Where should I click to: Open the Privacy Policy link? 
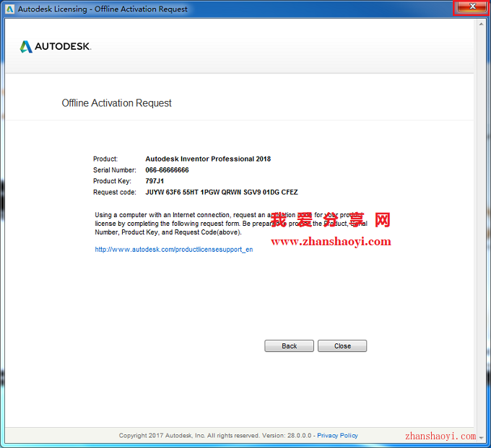[337, 436]
